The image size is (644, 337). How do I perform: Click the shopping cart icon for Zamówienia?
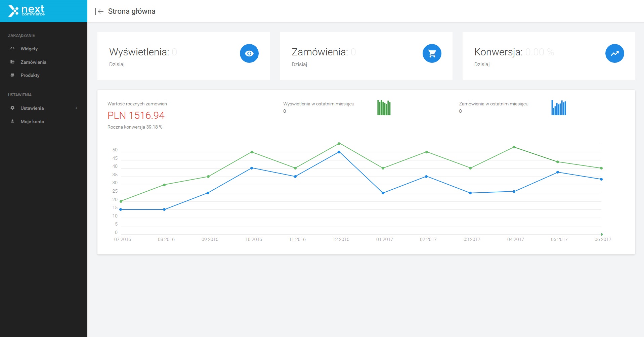click(432, 53)
